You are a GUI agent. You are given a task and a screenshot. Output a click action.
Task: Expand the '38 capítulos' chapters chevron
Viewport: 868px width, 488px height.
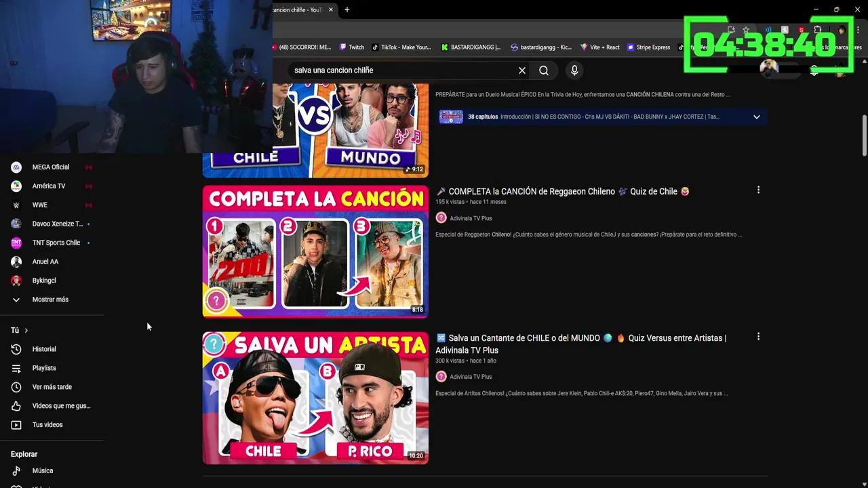(x=757, y=117)
